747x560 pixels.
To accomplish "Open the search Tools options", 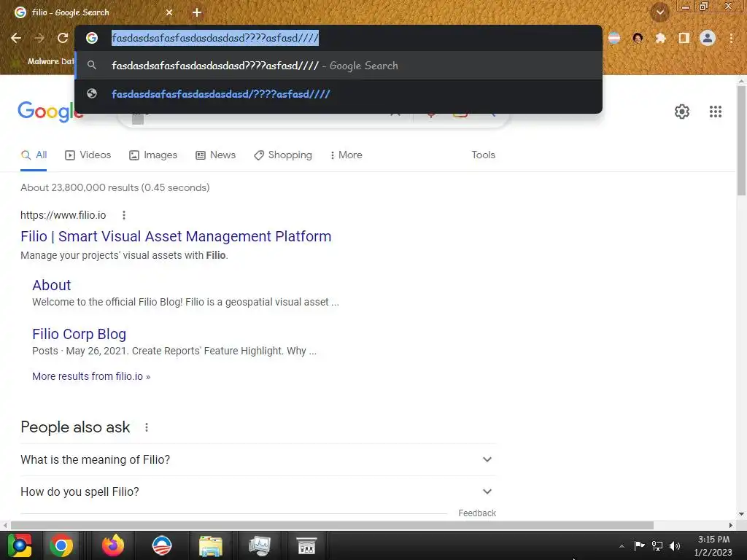I will 483,155.
